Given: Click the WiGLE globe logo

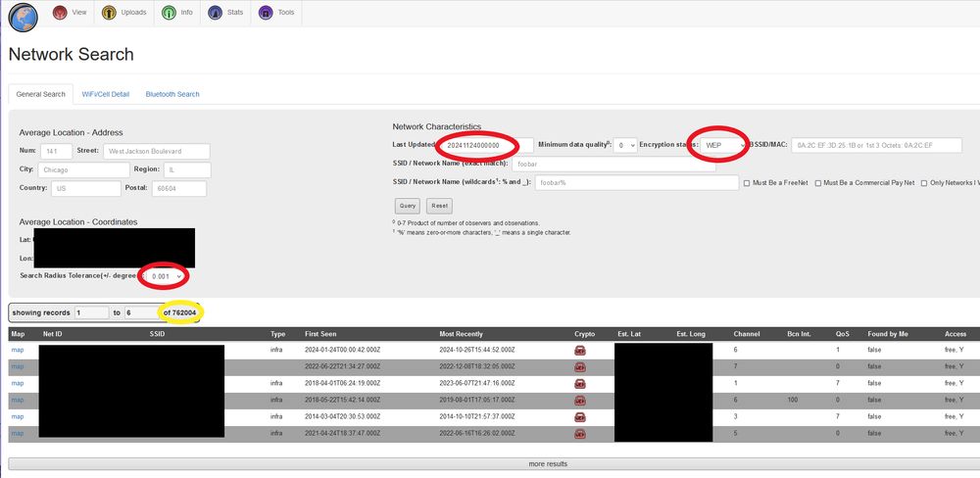Looking at the screenshot, I should [x=24, y=17].
